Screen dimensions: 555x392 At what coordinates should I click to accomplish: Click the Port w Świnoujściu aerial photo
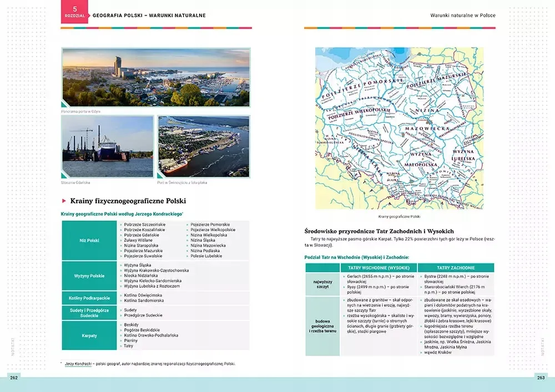tap(204, 146)
